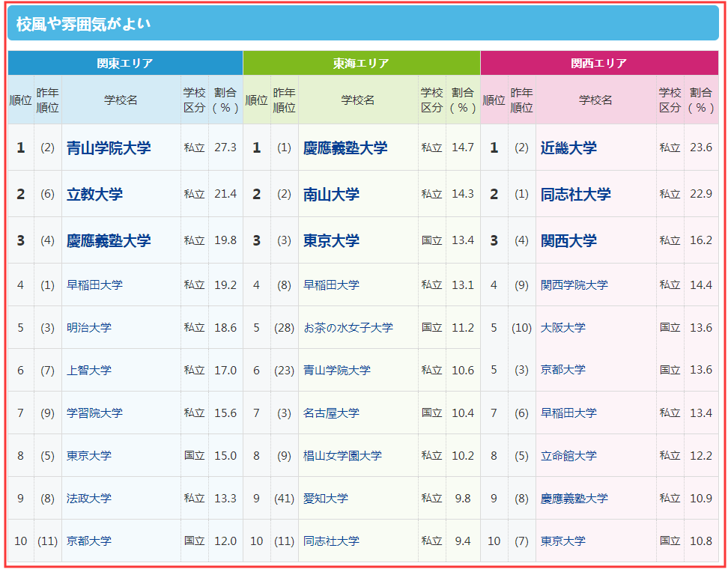
Task: Visit the 椙山女学園大学 link
Action: 342,456
